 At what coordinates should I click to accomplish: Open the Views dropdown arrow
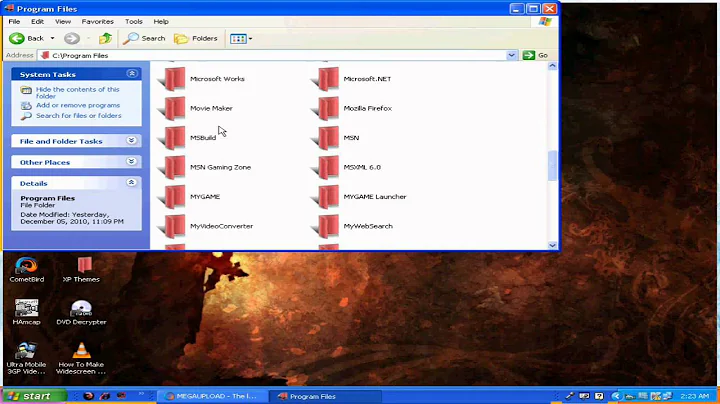point(250,39)
